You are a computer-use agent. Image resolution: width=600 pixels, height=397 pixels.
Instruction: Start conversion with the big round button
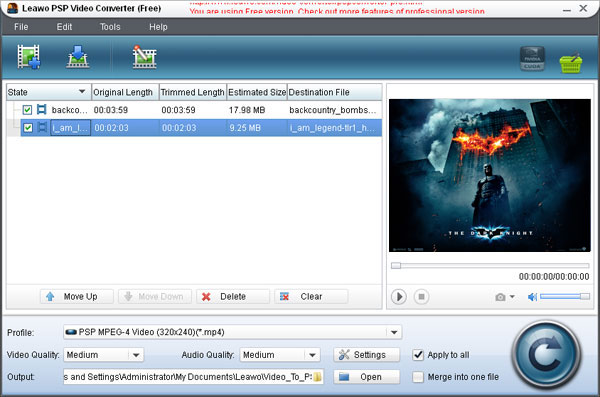[x=546, y=355]
